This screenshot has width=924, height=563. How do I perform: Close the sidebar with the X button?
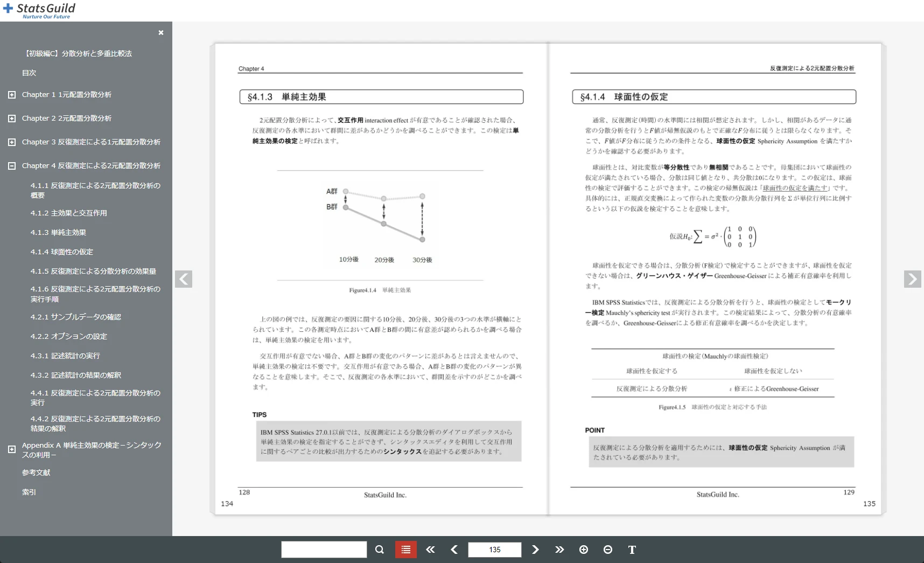coord(160,33)
